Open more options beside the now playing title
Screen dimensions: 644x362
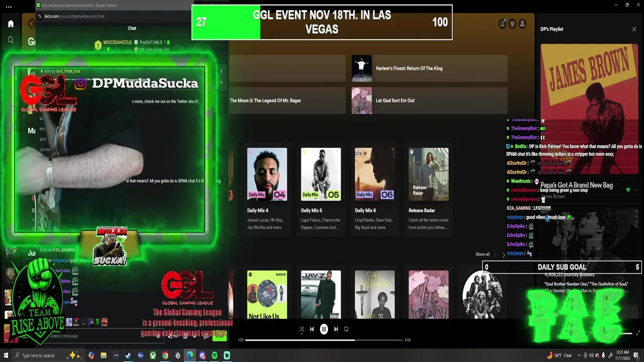[x=636, y=190]
